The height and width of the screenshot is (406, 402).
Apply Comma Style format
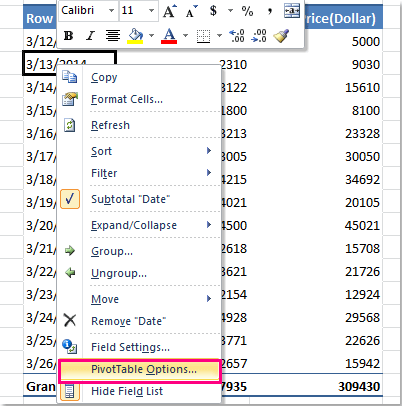270,11
